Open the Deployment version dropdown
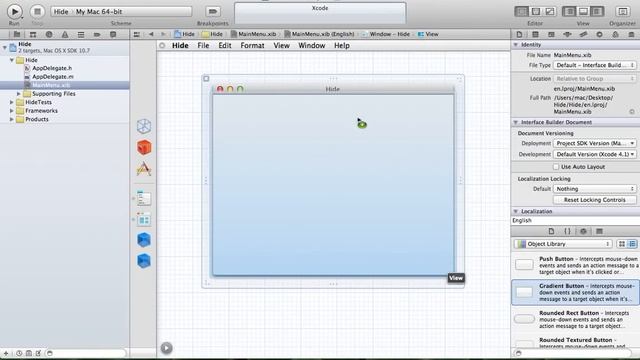Viewport: 640px width, 360px height. pyautogui.click(x=595, y=144)
